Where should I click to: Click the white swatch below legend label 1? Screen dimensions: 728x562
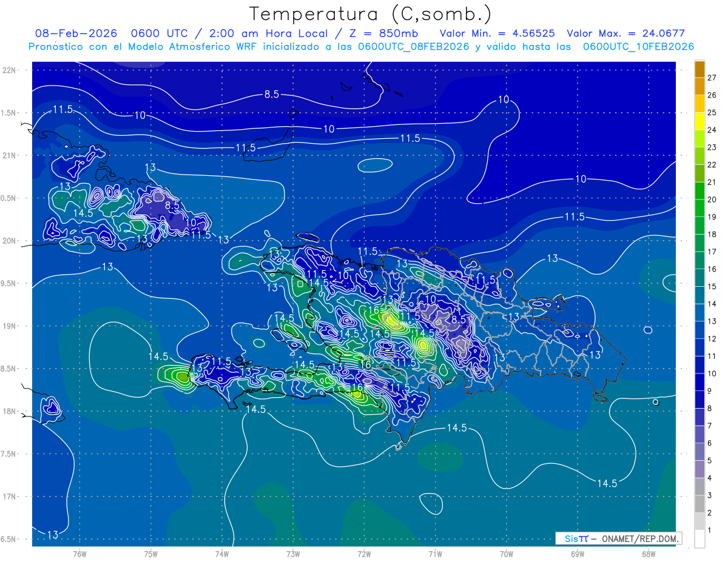pyautogui.click(x=699, y=539)
